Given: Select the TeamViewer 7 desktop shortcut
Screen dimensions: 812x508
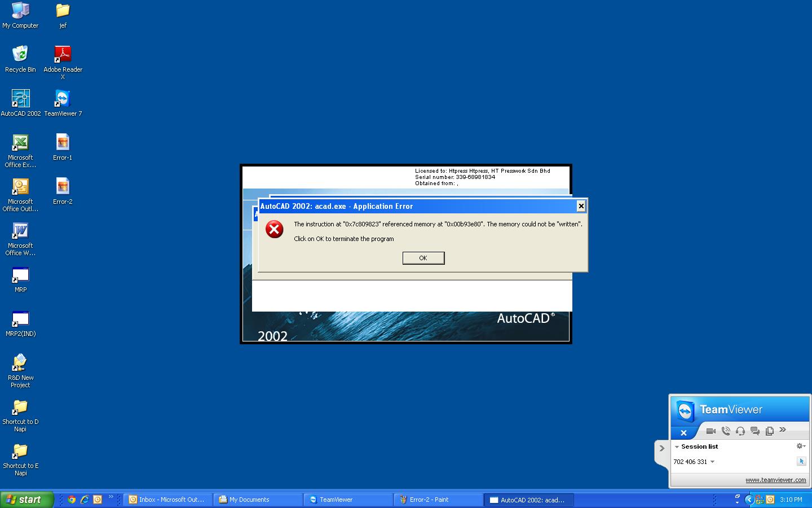Looking at the screenshot, I should pyautogui.click(x=63, y=103).
